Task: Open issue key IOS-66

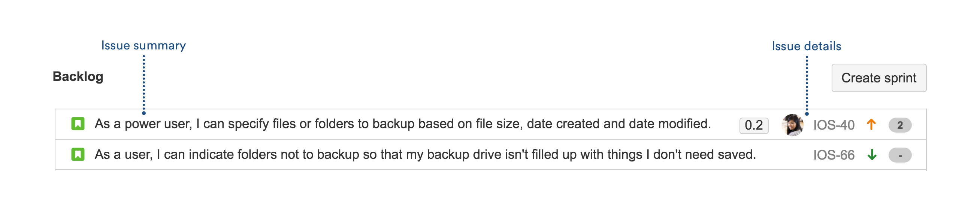Action: (x=834, y=155)
